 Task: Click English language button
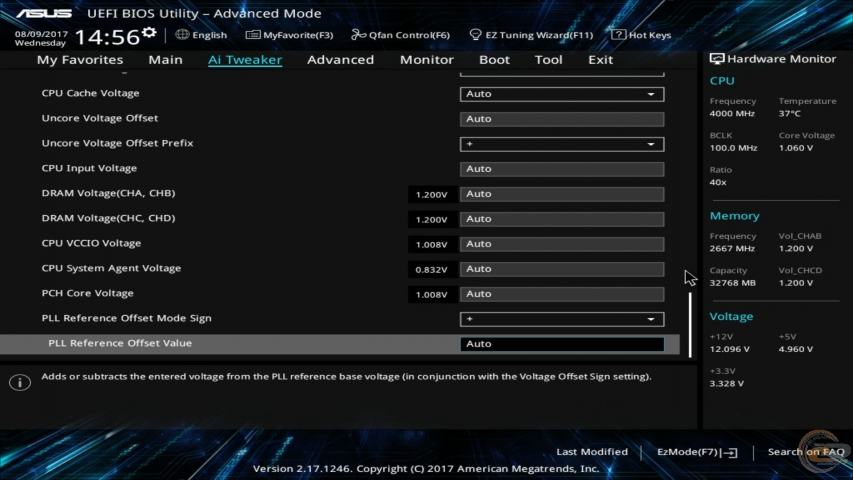pos(201,35)
